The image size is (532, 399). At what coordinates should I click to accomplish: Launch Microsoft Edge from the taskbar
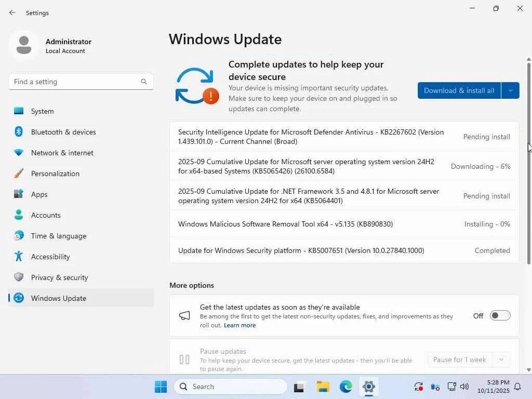point(345,387)
